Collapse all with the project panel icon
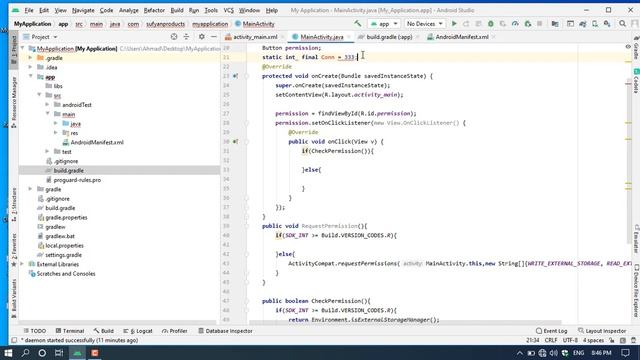 (x=187, y=37)
